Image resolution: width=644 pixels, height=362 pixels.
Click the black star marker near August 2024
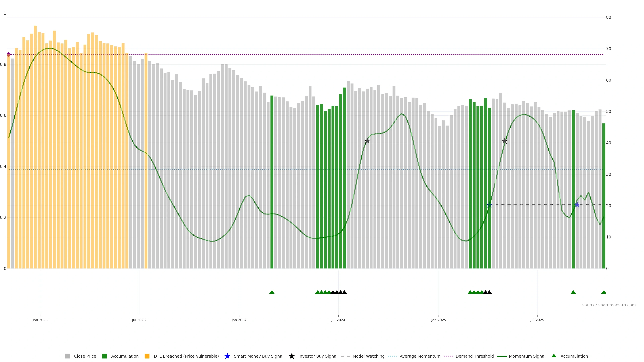click(367, 141)
